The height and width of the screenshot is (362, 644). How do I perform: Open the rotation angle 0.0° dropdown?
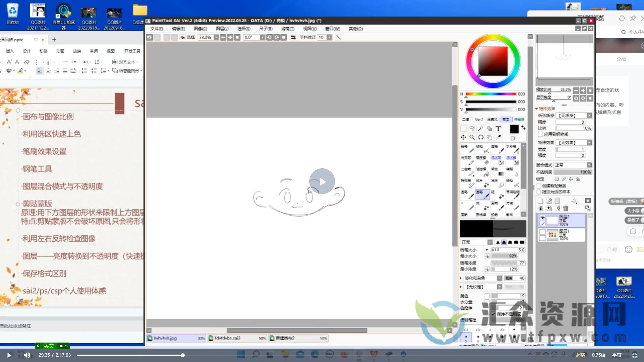pyautogui.click(x=262, y=37)
